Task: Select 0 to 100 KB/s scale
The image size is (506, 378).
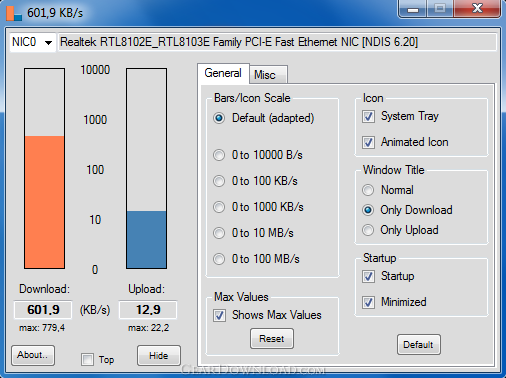Action: (255, 181)
